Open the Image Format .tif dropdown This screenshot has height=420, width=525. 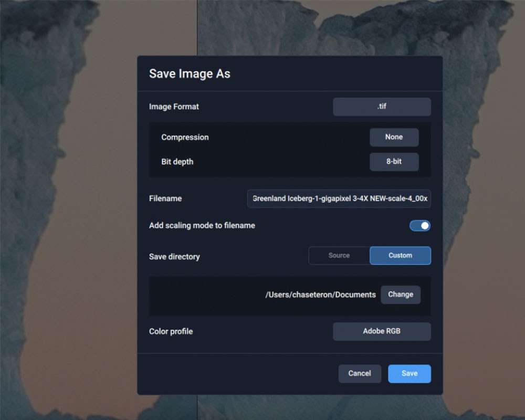point(382,107)
